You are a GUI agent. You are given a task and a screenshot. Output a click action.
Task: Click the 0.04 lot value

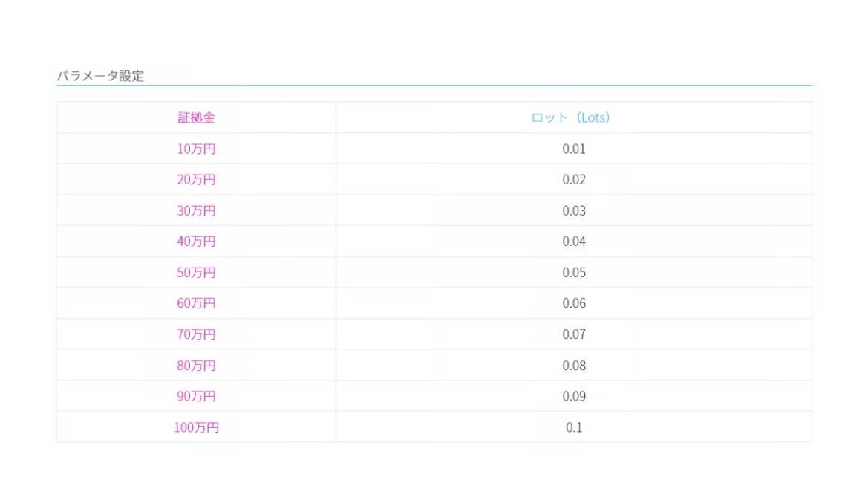(x=573, y=242)
